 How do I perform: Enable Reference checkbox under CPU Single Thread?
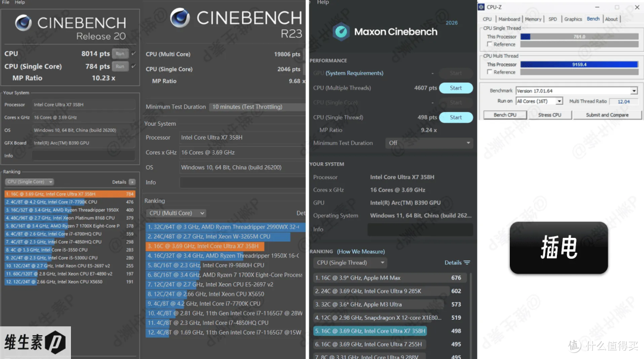point(490,44)
